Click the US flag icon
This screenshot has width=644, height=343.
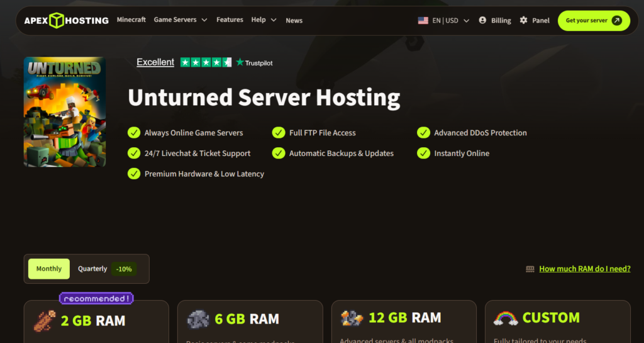tap(423, 21)
